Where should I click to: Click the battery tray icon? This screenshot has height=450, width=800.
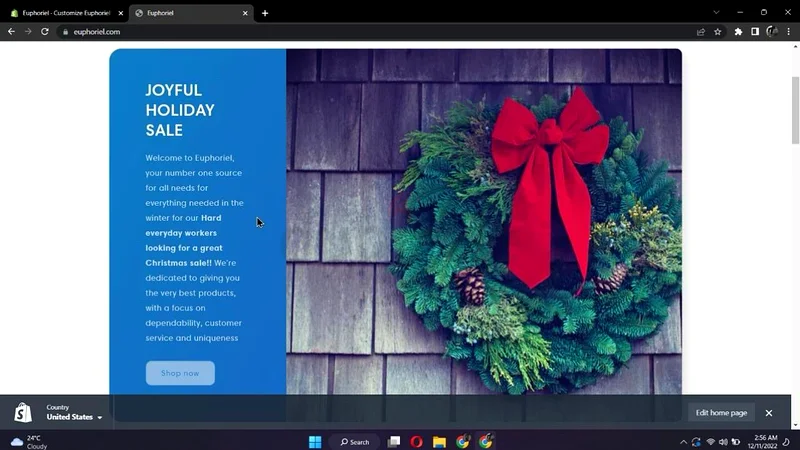736,442
